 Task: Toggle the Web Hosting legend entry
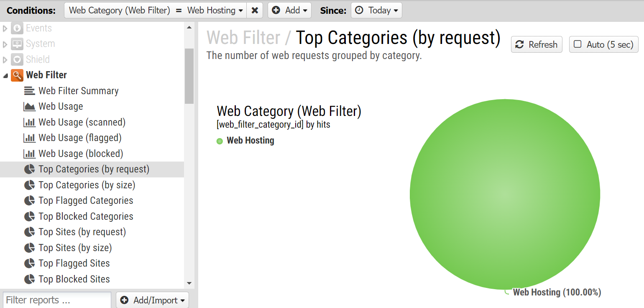click(x=245, y=141)
